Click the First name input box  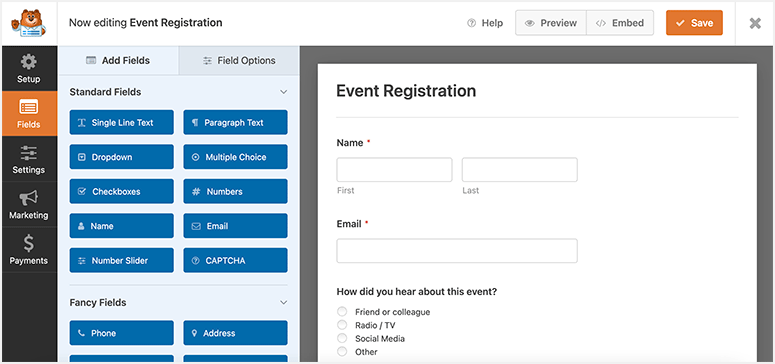[x=394, y=170]
